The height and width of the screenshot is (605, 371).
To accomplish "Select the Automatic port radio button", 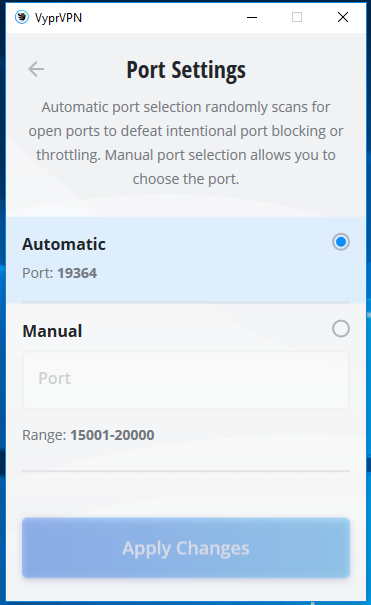I will (341, 242).
